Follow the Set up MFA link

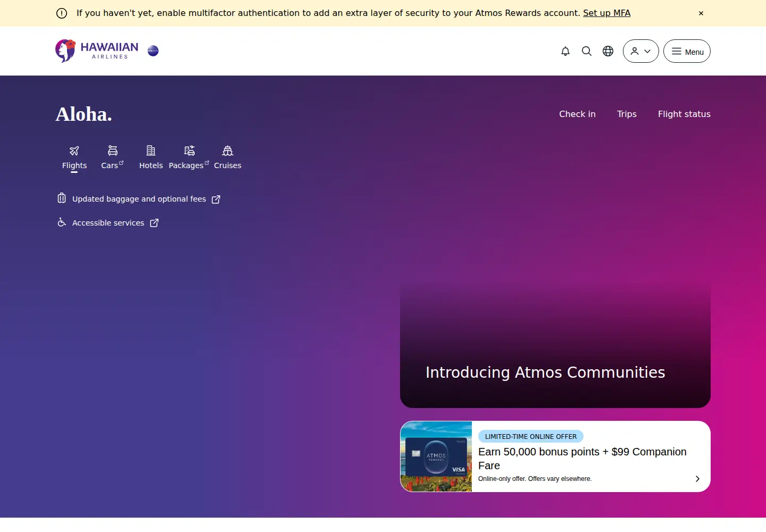pyautogui.click(x=606, y=13)
